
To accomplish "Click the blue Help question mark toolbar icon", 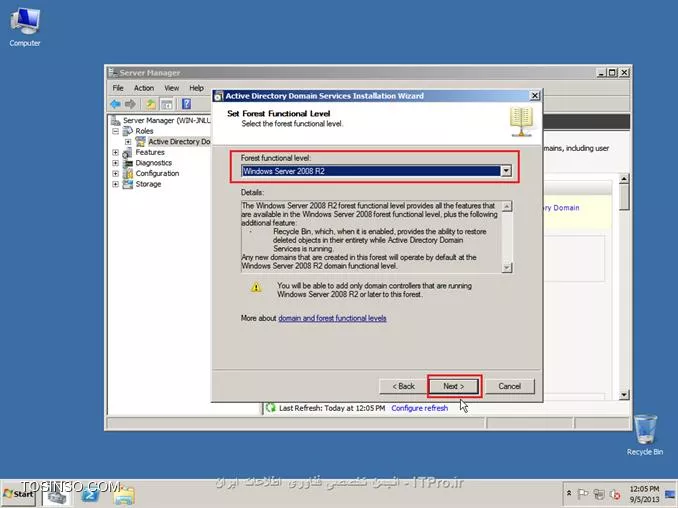I will click(186, 104).
